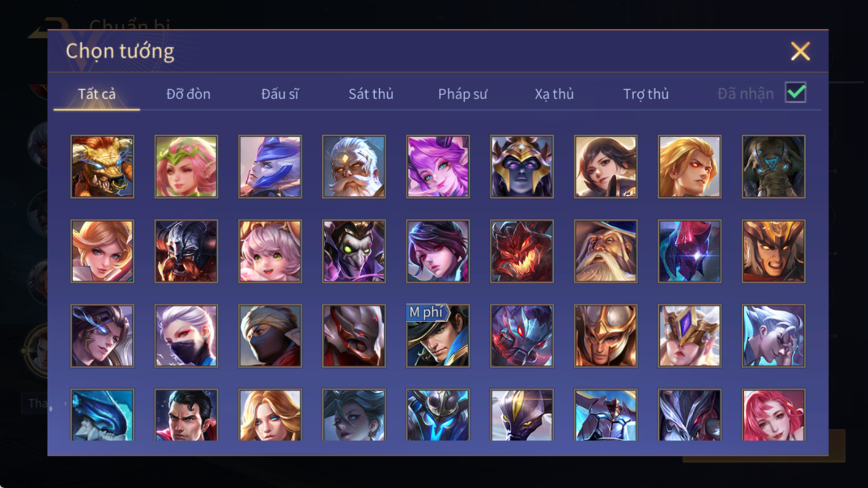Choose the dark-haired caped superhero portrait
This screenshot has height=488, width=868.
186,415
